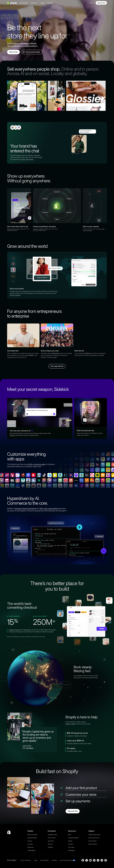Viewport: 114px width, 868px height.
Task: Open the Gymshark team photo
Action: (x=57, y=336)
